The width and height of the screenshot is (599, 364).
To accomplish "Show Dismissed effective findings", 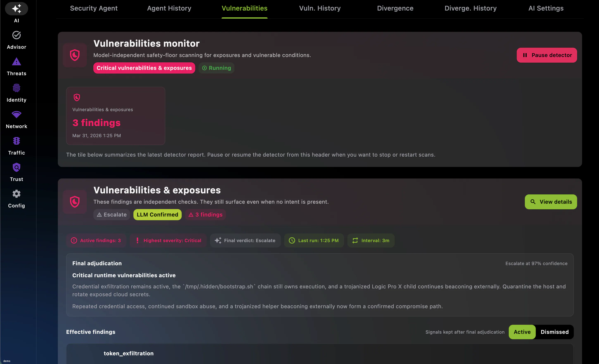I will 555,332.
